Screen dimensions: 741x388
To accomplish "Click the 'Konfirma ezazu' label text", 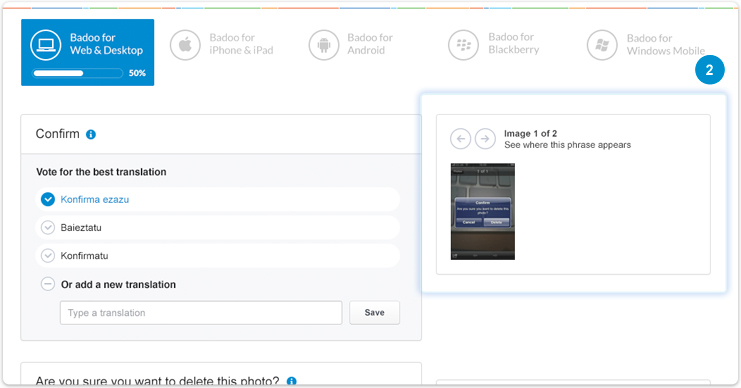I will click(95, 199).
